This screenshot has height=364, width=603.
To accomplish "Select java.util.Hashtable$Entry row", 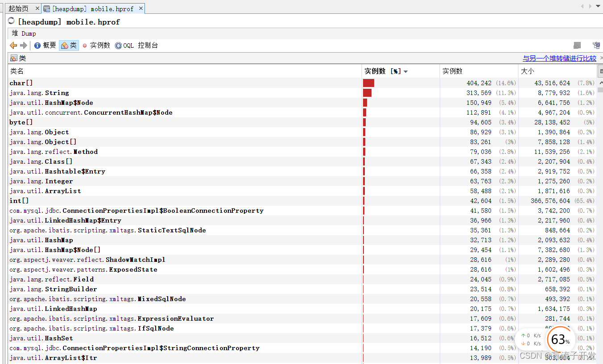I will coord(302,171).
